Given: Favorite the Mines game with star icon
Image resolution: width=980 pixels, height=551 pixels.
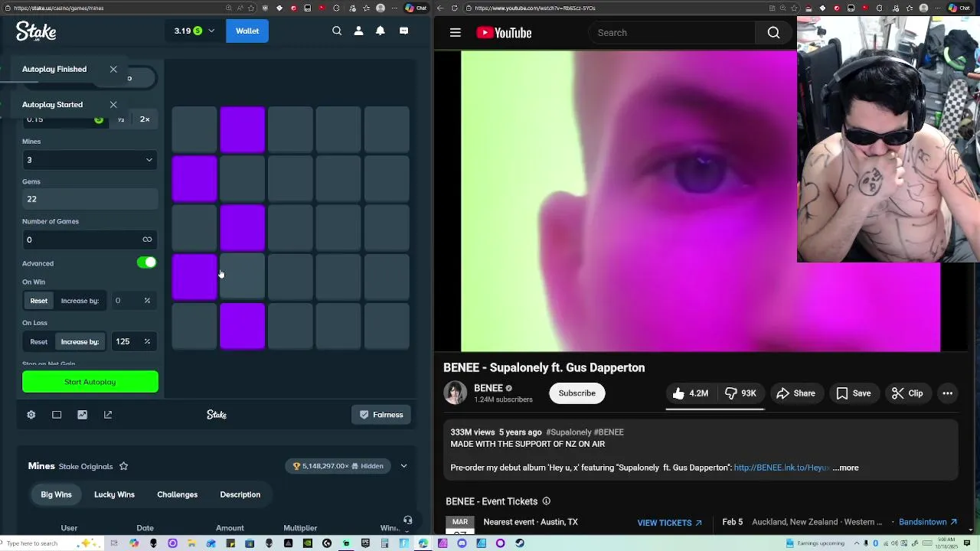Looking at the screenshot, I should coord(123,466).
